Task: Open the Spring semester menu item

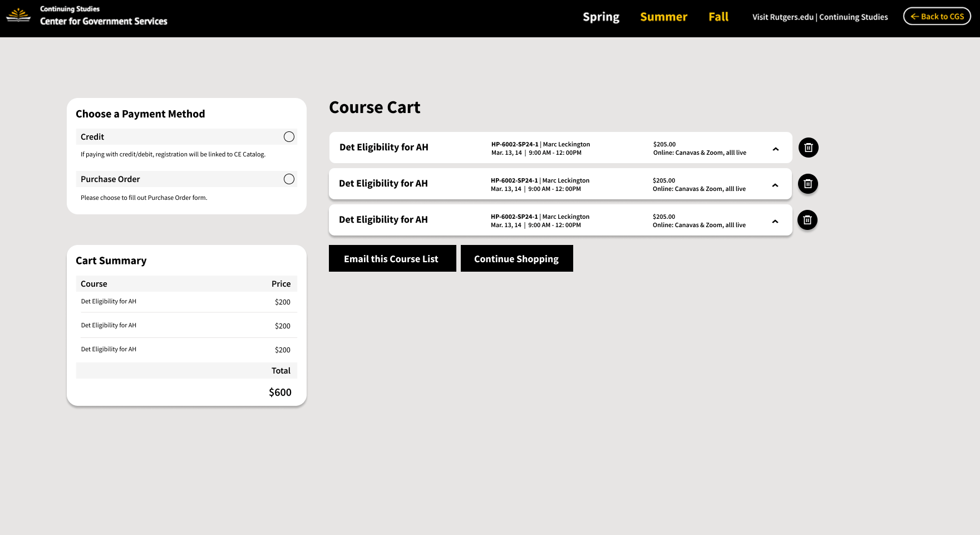Action: 601,17
